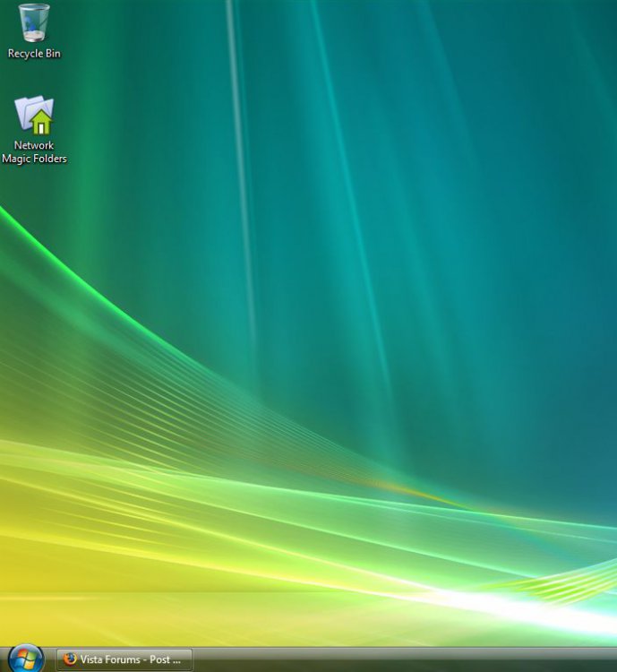
Task: Open the Windows Start orb
Action: [26, 659]
